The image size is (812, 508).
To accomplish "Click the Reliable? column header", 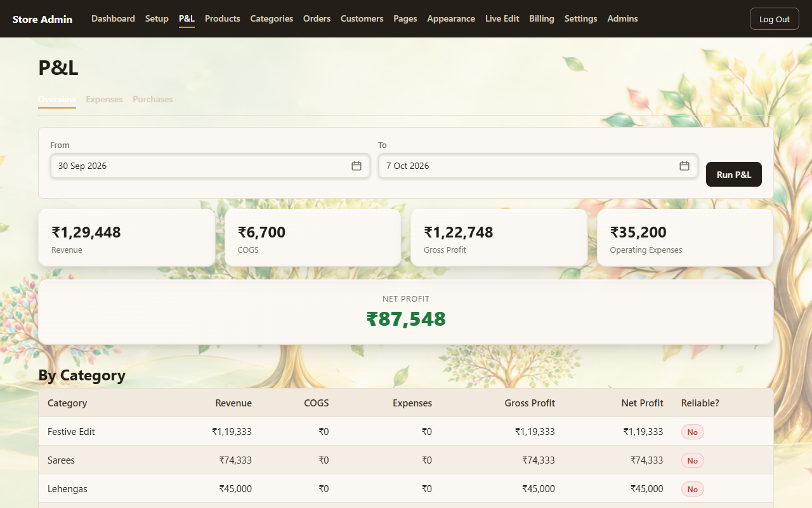I will click(x=700, y=403).
